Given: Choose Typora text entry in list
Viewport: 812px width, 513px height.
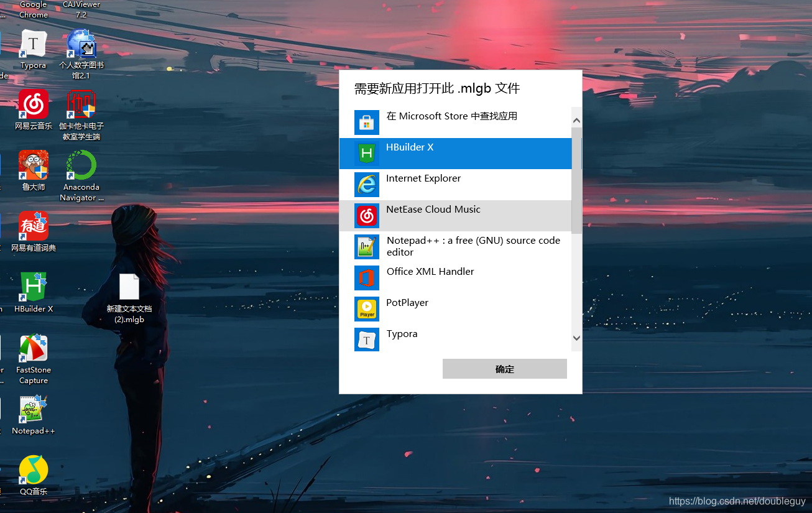Looking at the screenshot, I should click(x=402, y=334).
